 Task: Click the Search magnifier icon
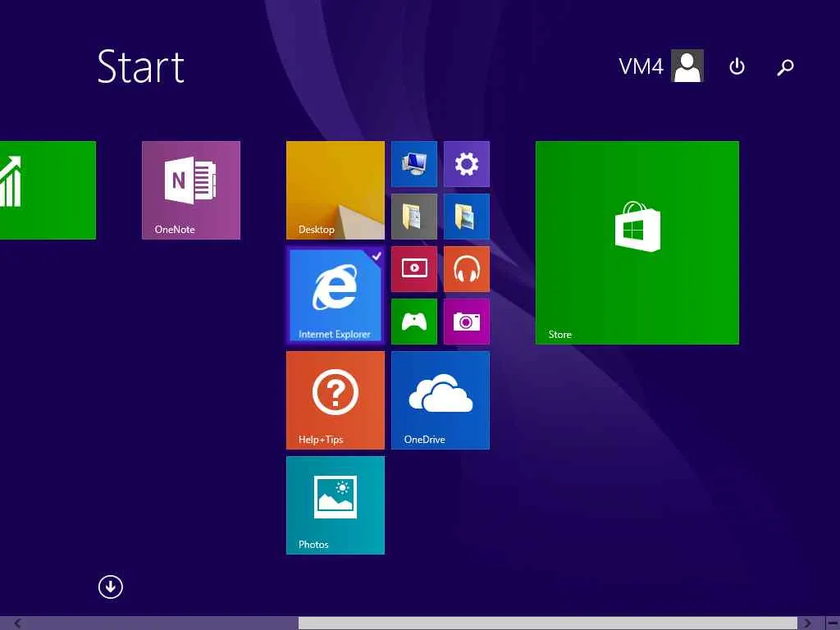tap(785, 67)
